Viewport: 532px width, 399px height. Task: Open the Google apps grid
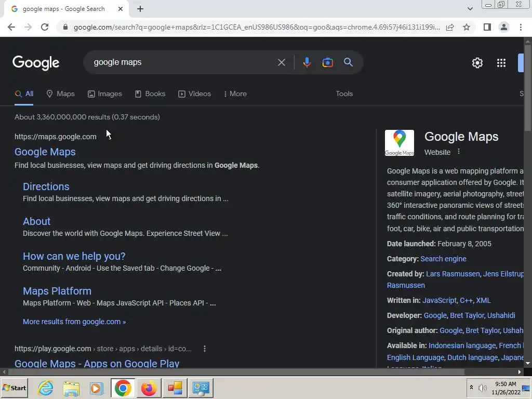click(x=501, y=63)
